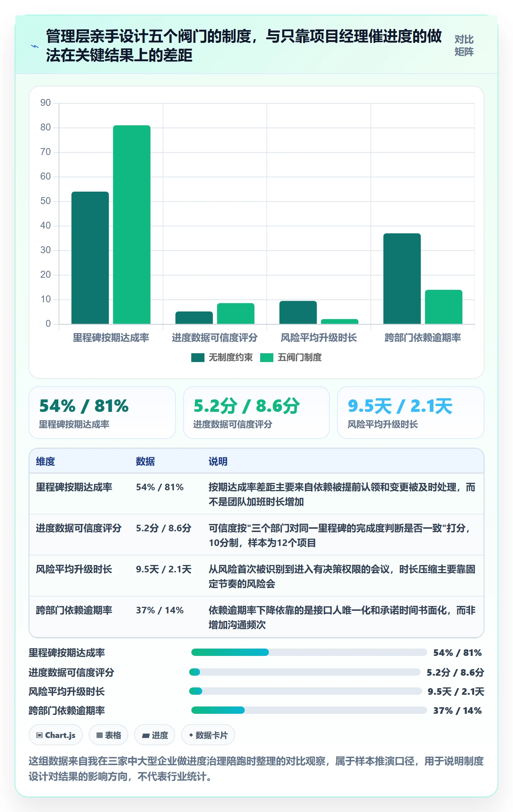Click the dark 跨部门依赖逾期率 chart bar
This screenshot has height=812, width=513.
[x=402, y=278]
